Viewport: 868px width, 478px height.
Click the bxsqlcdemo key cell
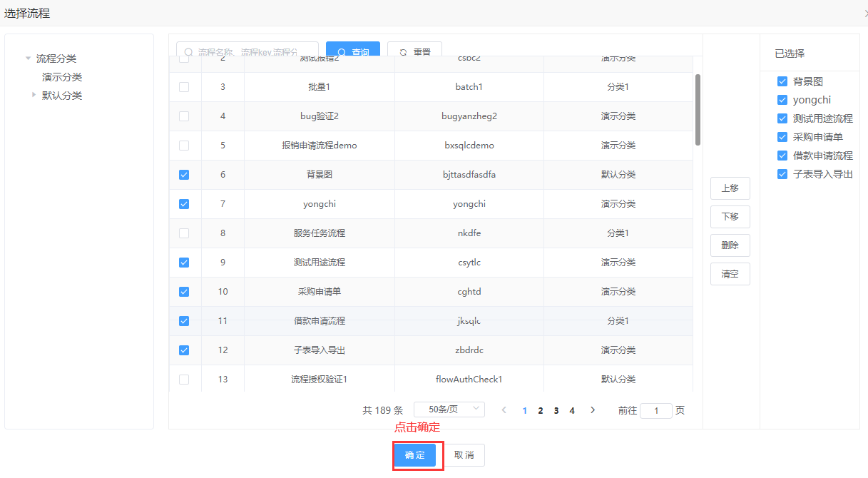pyautogui.click(x=469, y=146)
